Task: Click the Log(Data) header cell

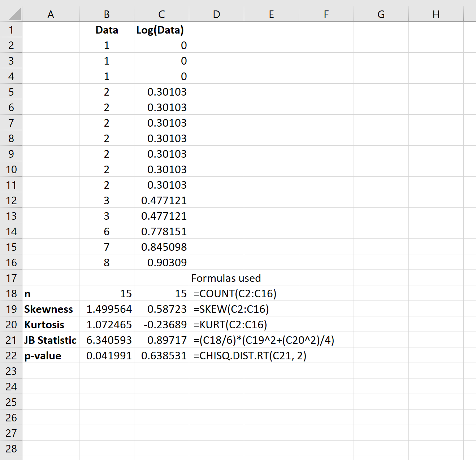Action: pyautogui.click(x=161, y=30)
